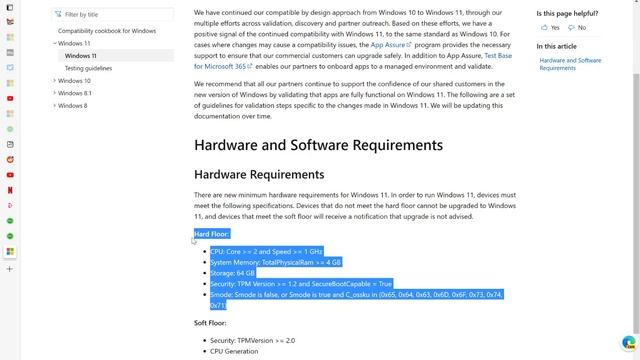This screenshot has width=640, height=360.
Task: Expand the Windows 10 tree node
Action: 54,80
